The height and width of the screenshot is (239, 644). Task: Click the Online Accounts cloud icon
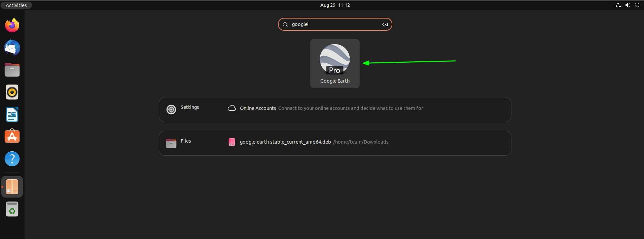tap(232, 108)
